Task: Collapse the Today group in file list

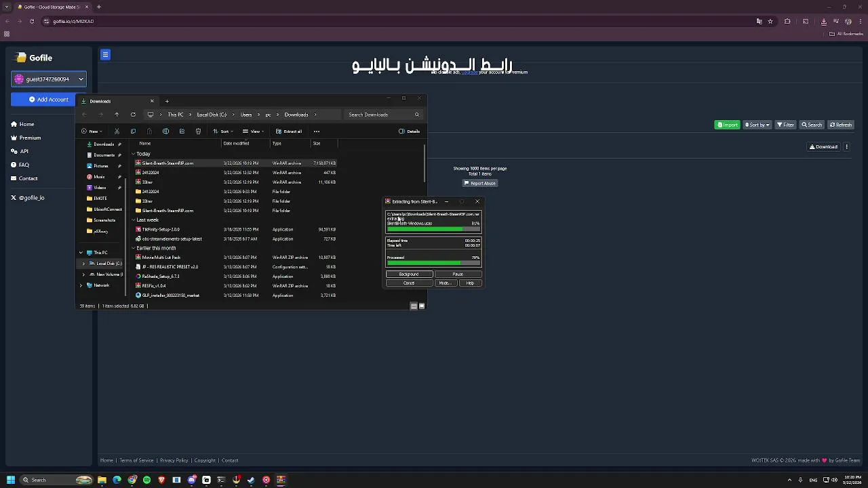Action: tap(134, 154)
